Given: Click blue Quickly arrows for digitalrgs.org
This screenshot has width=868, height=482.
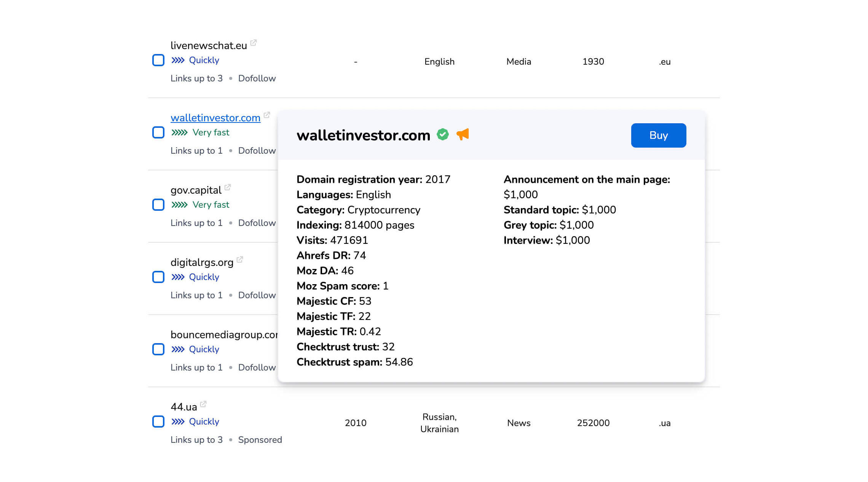Looking at the screenshot, I should coord(178,277).
